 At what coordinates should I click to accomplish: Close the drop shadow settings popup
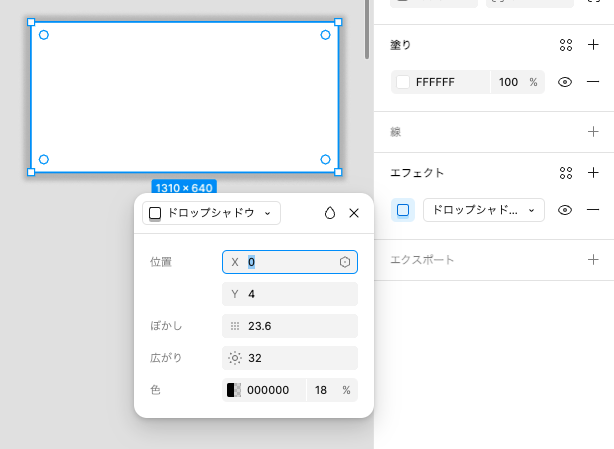(x=354, y=213)
